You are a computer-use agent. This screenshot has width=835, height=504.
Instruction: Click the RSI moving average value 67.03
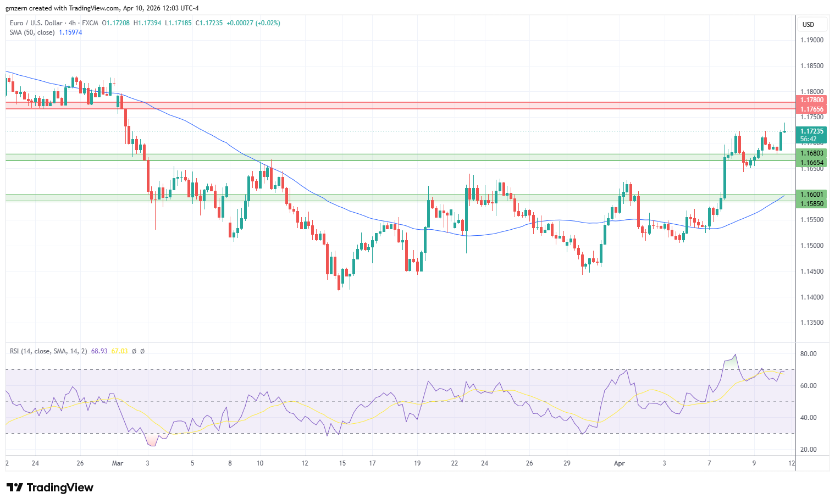coord(119,351)
